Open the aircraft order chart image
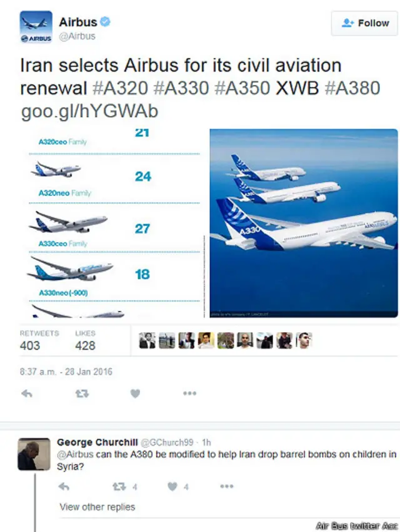400x532 pixels. click(113, 224)
